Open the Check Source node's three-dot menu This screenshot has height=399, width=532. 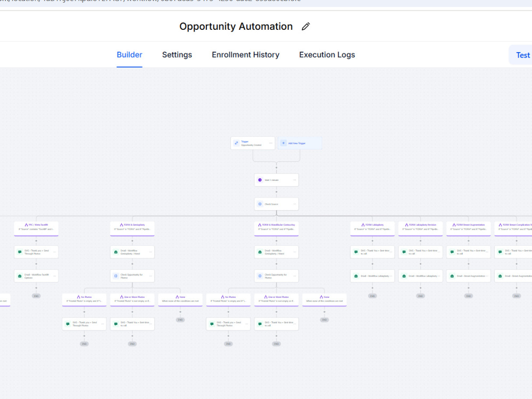click(x=295, y=204)
